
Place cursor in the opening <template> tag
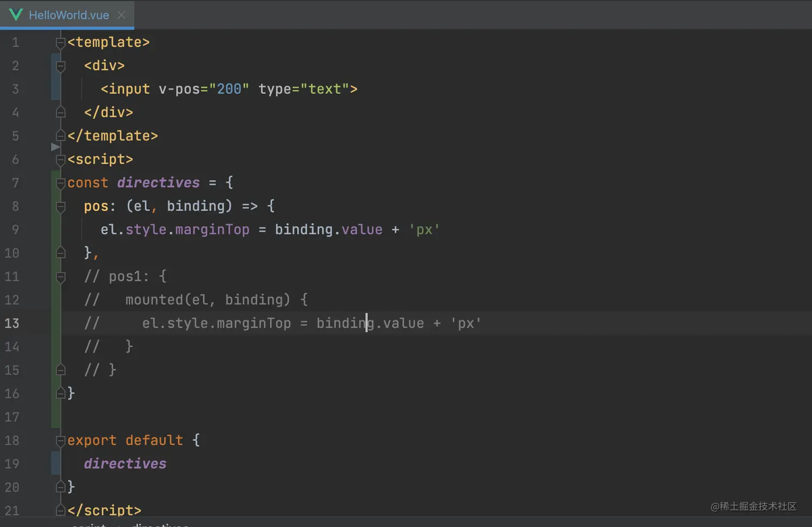click(x=108, y=42)
